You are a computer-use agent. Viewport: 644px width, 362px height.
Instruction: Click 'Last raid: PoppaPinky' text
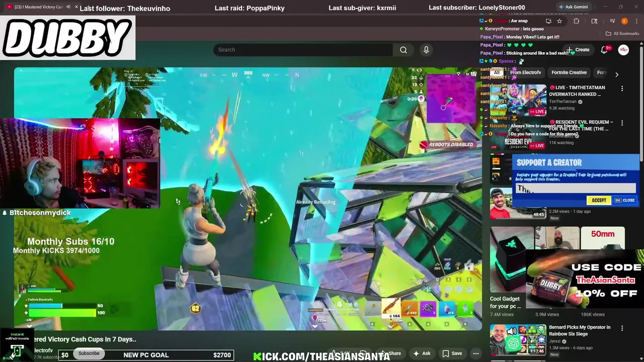pyautogui.click(x=250, y=8)
